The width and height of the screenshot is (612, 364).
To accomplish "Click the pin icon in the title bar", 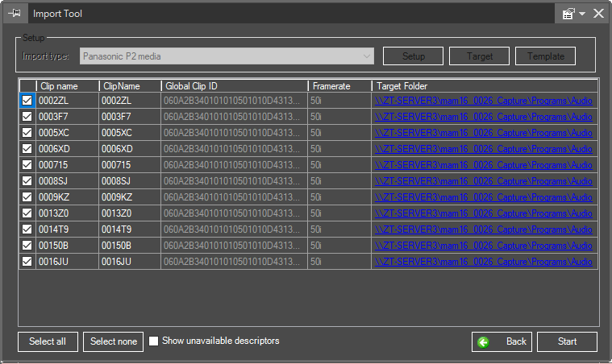I will coord(14,14).
